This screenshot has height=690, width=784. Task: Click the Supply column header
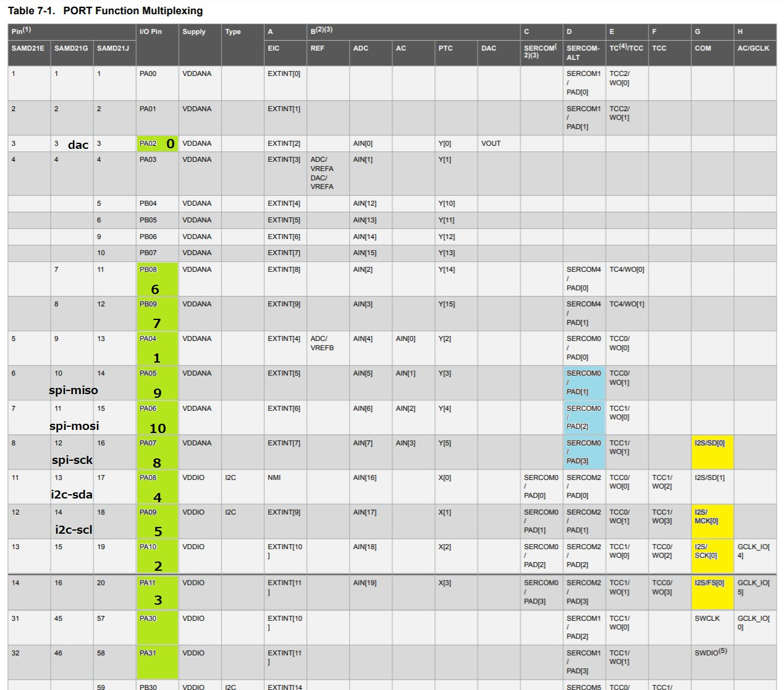[200, 44]
